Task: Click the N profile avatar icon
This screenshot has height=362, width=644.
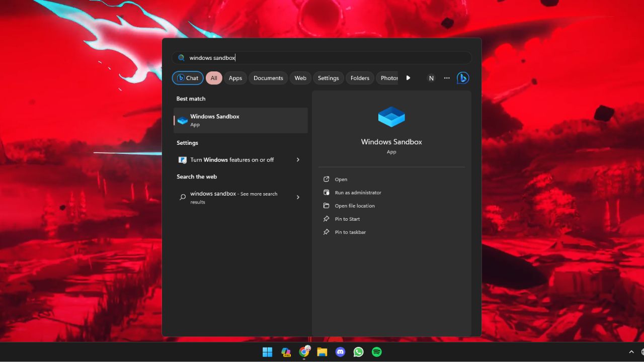Action: pyautogui.click(x=431, y=78)
